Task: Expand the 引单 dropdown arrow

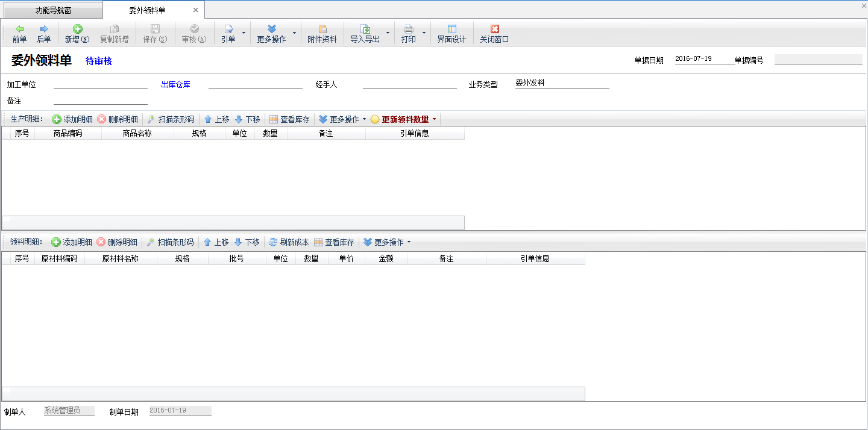Action: 244,33
